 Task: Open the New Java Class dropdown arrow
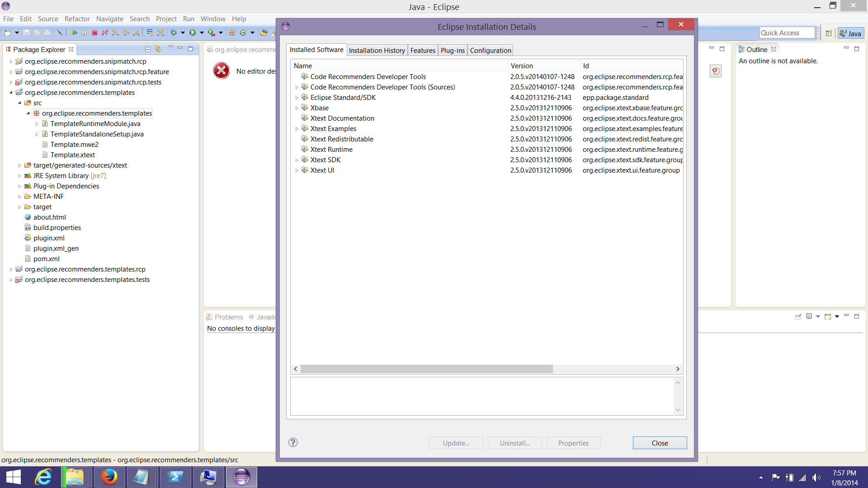pos(252,33)
